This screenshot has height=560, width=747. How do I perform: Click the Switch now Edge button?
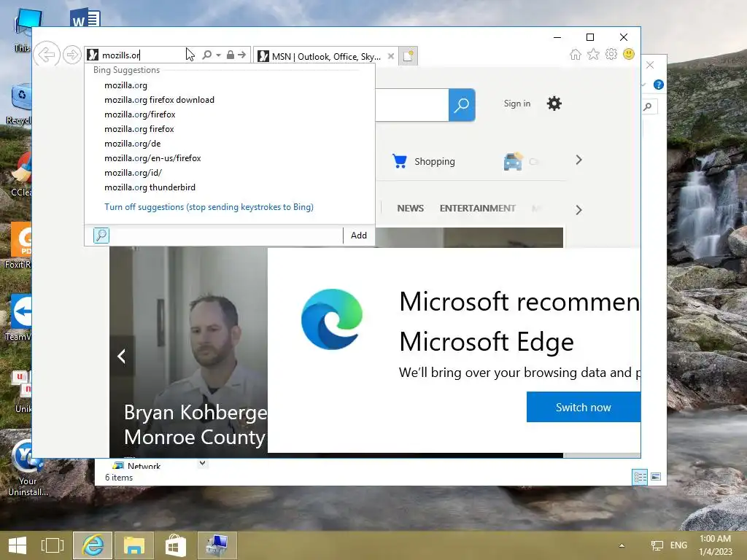tap(583, 407)
